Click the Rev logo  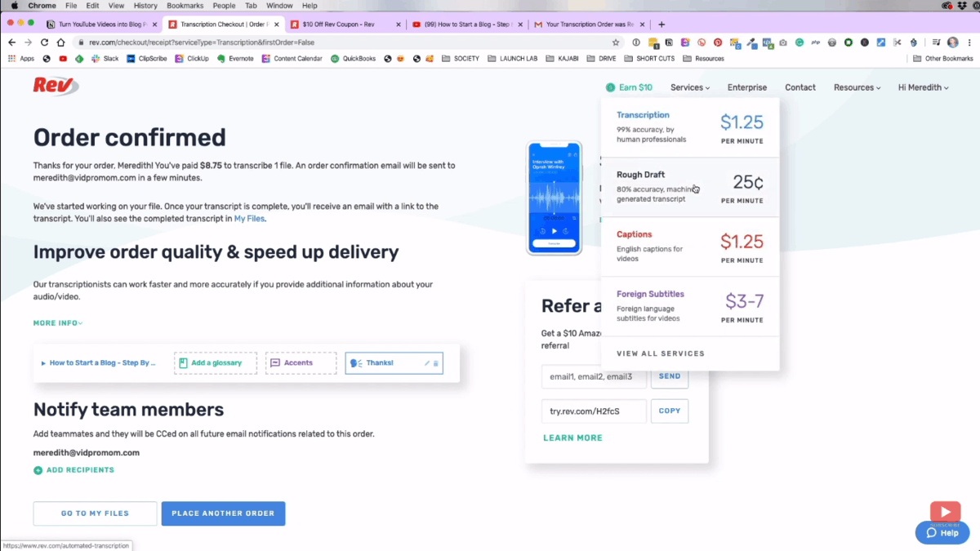pos(56,85)
